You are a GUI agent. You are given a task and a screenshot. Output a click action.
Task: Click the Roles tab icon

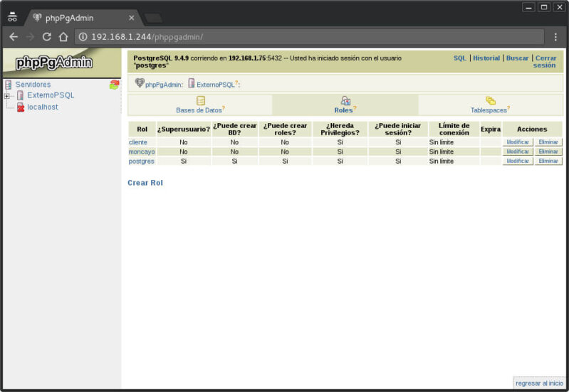click(345, 100)
